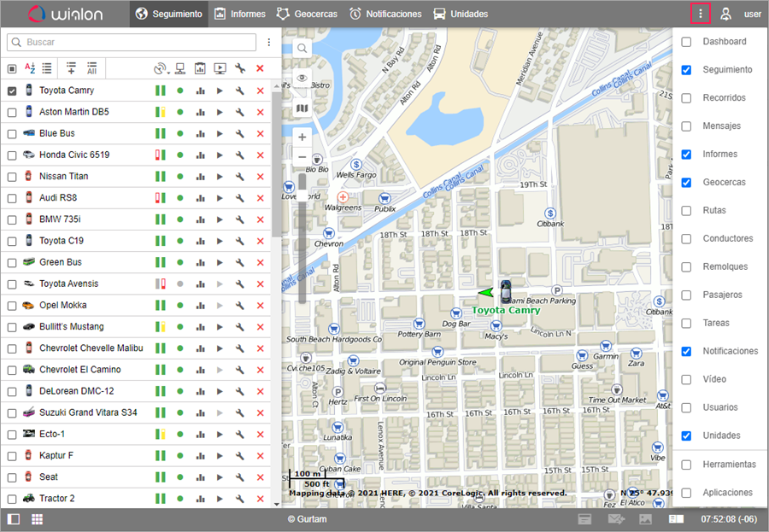
Task: Click the connection state column header icon
Action: click(x=180, y=68)
